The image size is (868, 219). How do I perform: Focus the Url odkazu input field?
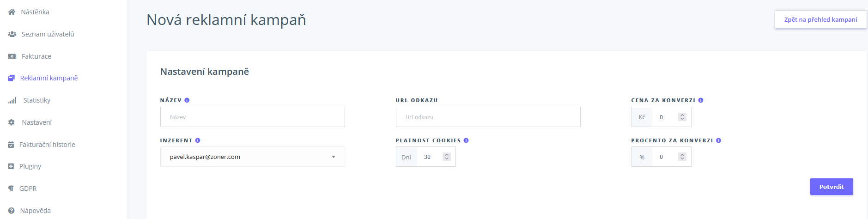(488, 117)
